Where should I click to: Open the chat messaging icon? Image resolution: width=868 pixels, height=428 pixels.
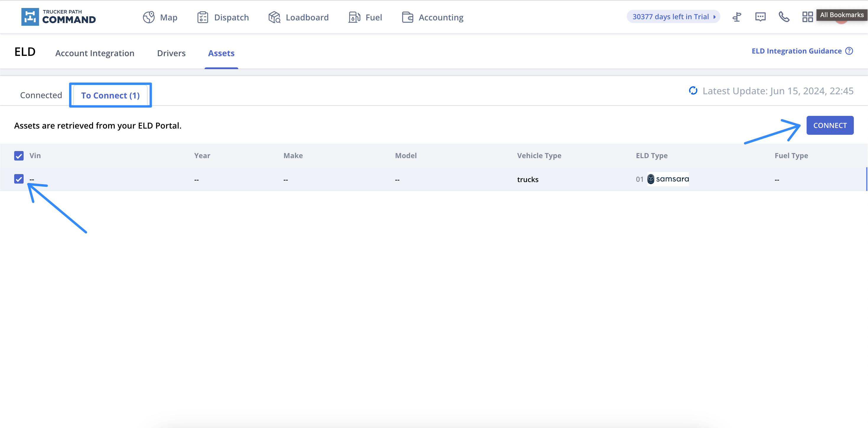760,17
